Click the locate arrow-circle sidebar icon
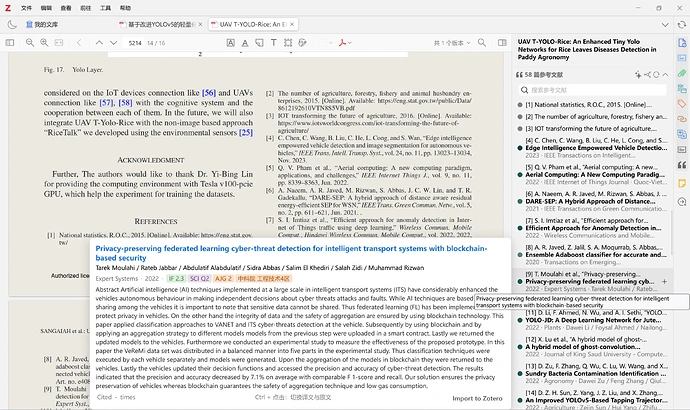 click(682, 201)
